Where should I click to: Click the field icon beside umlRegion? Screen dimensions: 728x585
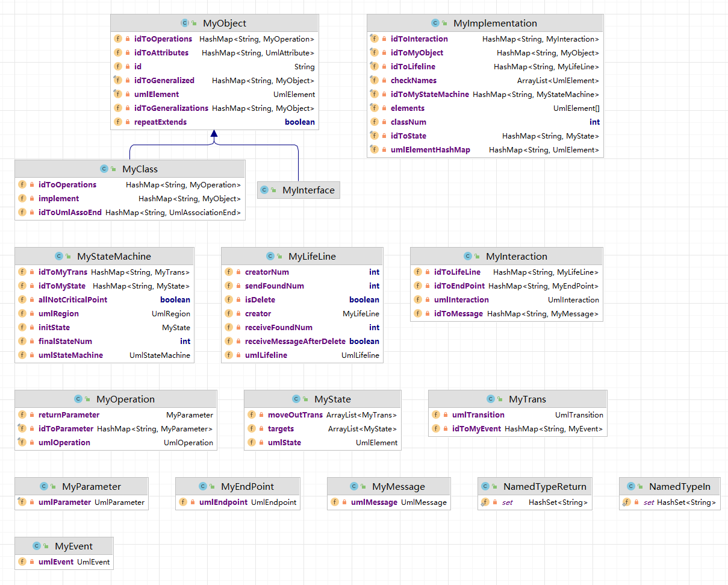(x=22, y=314)
